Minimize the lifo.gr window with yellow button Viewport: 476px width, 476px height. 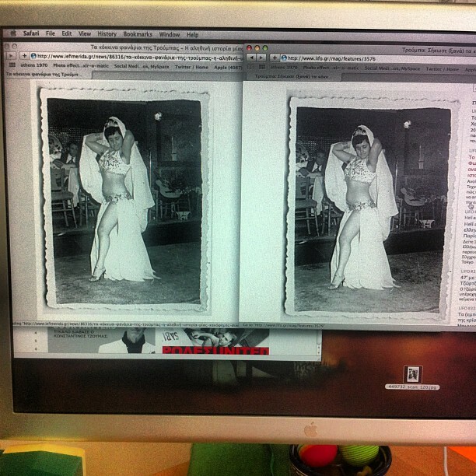pyautogui.click(x=257, y=48)
